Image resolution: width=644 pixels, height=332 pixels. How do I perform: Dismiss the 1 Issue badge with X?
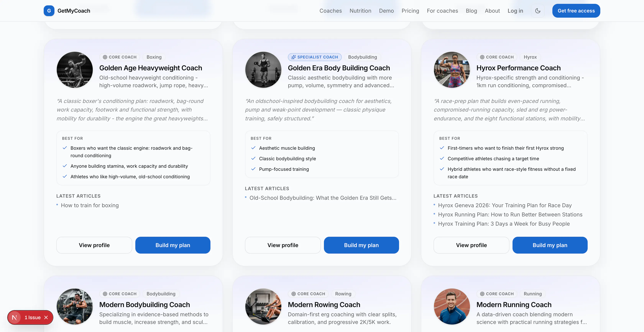pyautogui.click(x=46, y=317)
